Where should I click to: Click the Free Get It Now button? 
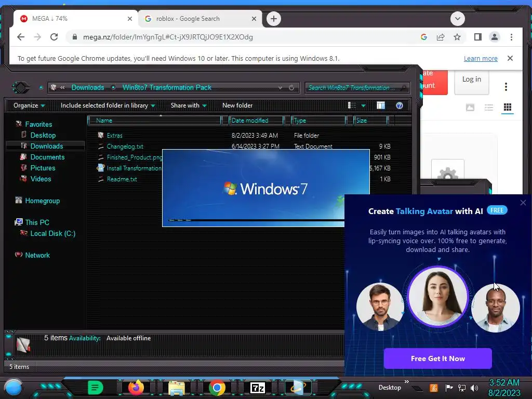pos(437,358)
